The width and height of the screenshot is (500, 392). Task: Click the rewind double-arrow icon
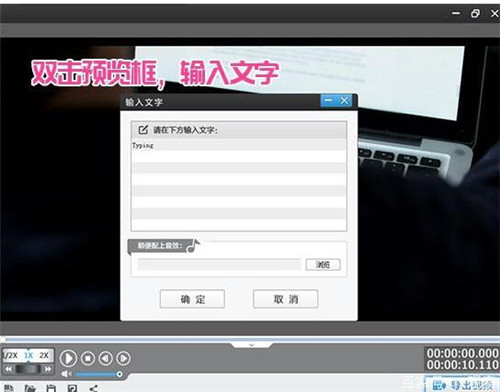8,369
